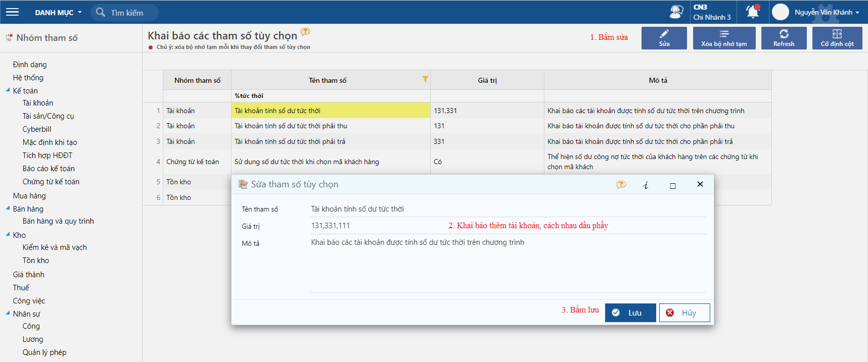Open the hamburger main menu
Image resolution: width=868 pixels, height=362 pixels.
(x=12, y=12)
